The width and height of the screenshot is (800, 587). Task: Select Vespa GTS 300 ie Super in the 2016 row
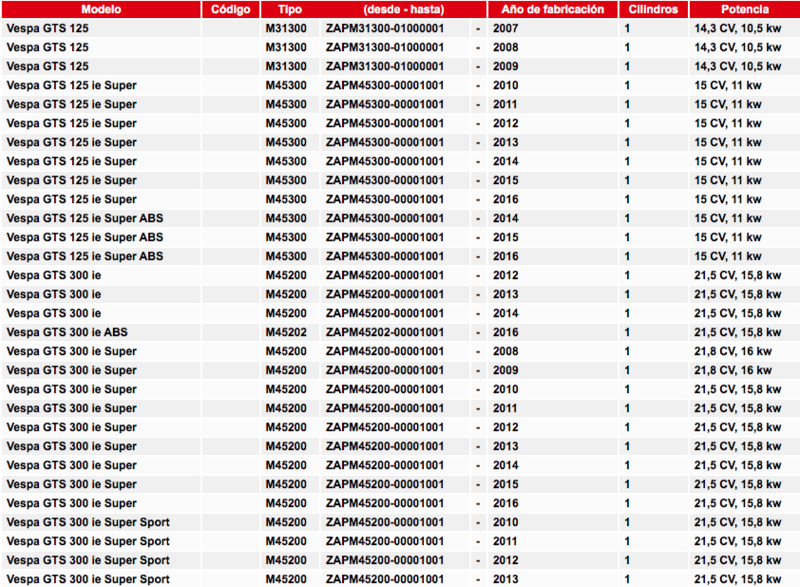[x=71, y=503]
